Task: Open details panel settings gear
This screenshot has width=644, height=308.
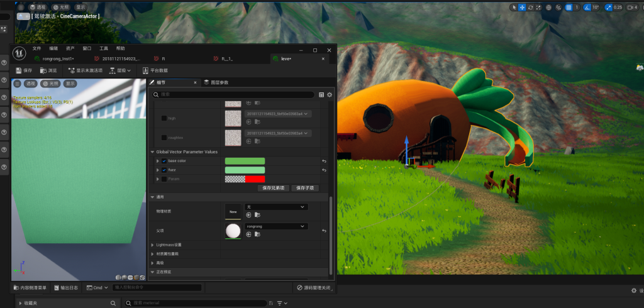Action: 330,94
